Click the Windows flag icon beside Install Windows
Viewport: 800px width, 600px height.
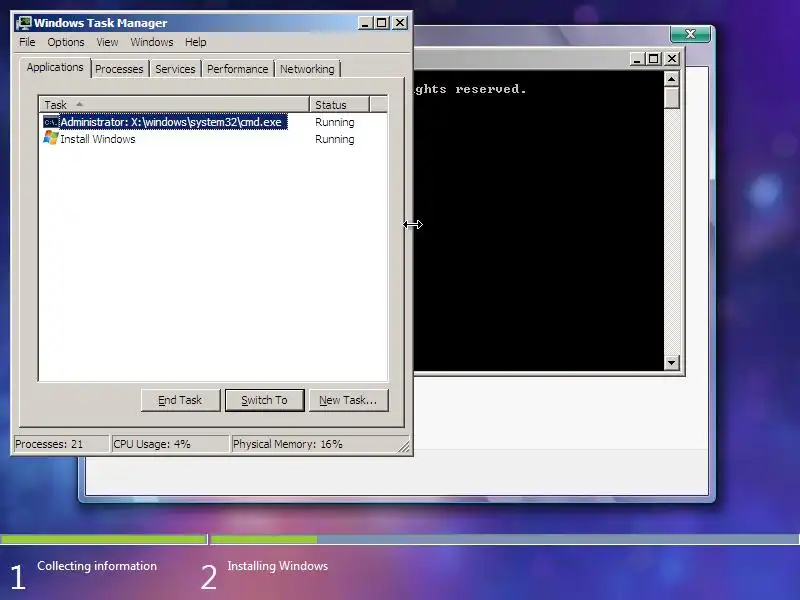(51, 138)
